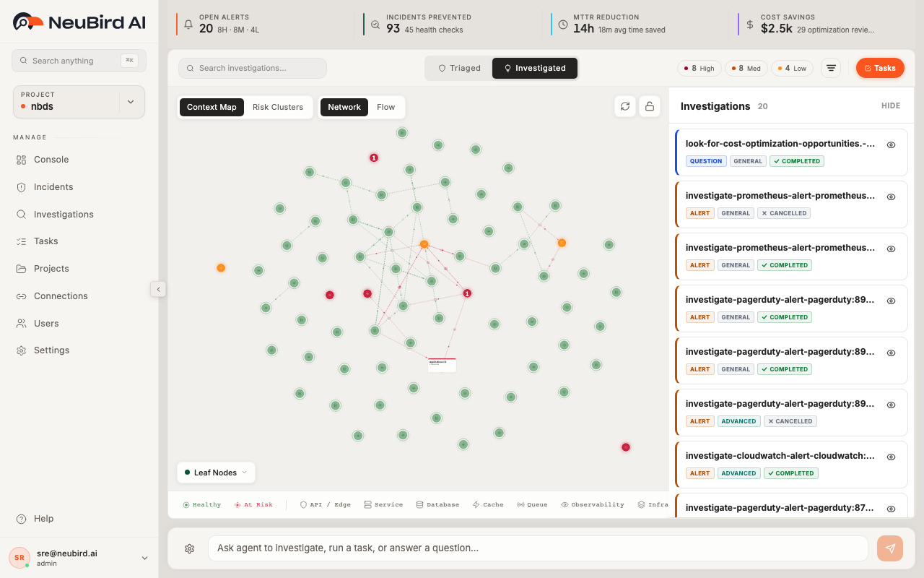
Task: Click the agent settings gear beside the chat input
Action: tap(189, 548)
